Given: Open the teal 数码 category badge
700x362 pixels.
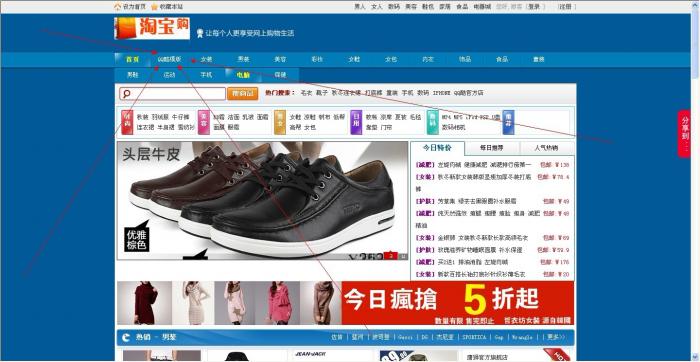Looking at the screenshot, I should (432, 122).
